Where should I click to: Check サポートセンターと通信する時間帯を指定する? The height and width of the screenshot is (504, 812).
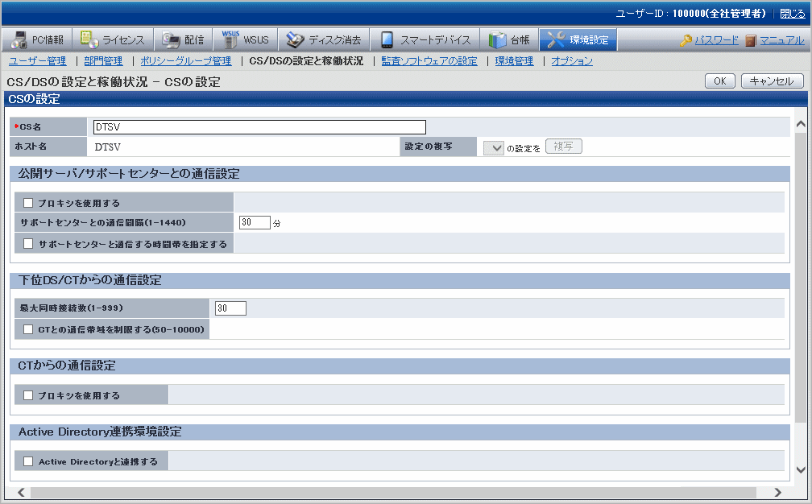[x=28, y=243]
